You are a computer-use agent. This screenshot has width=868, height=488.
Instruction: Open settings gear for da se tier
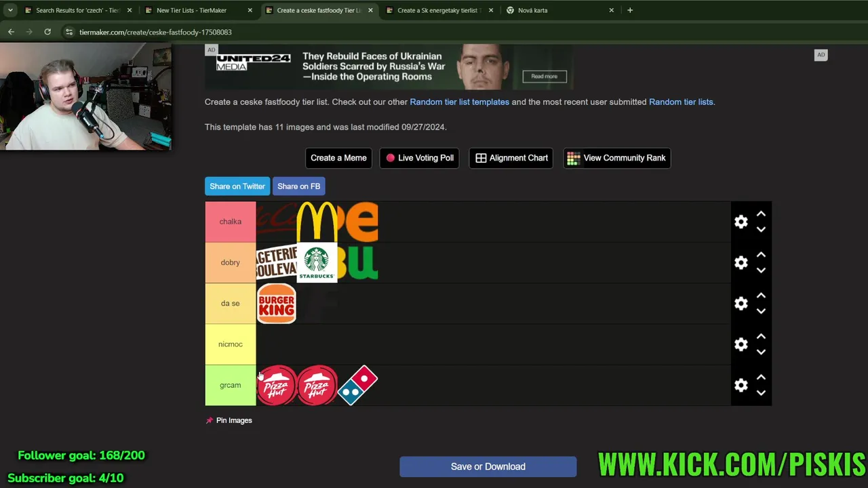point(741,304)
